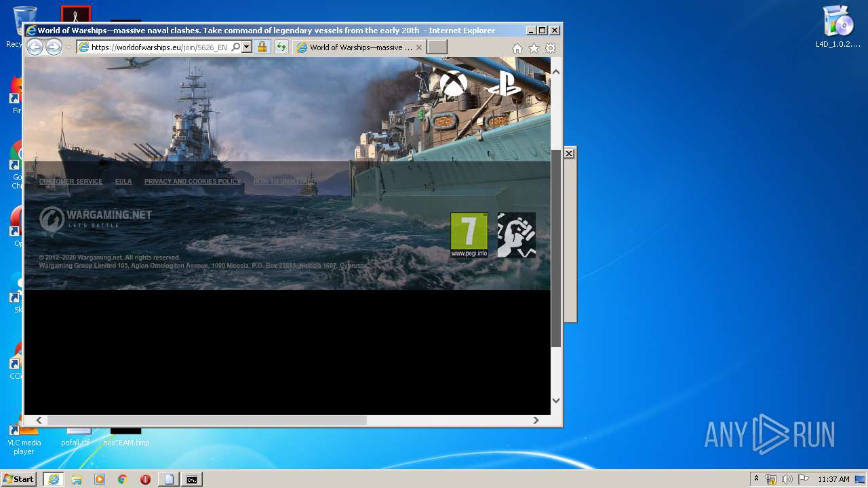Click the worldofwarships.eu address bar
The width and height of the screenshot is (868, 488).
coord(159,47)
